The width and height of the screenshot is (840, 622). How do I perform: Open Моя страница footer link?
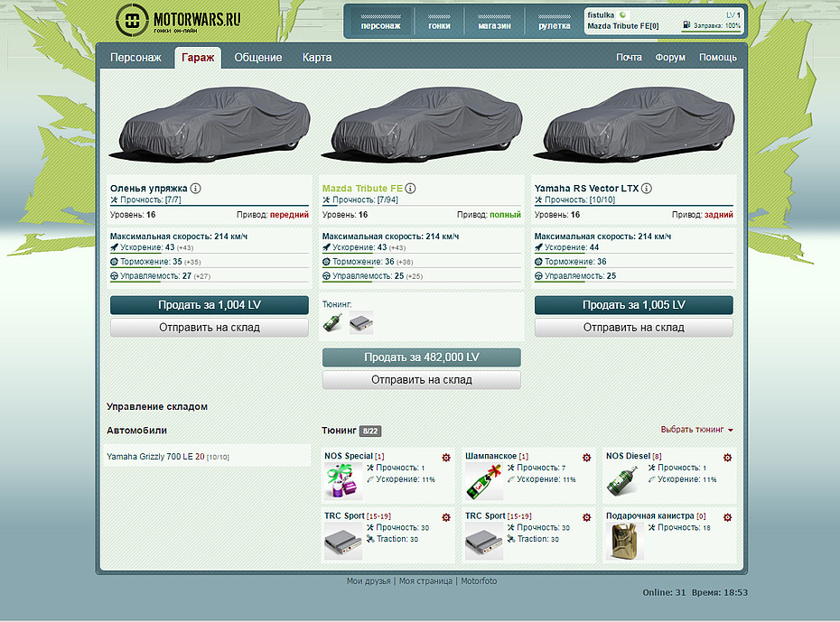tap(425, 580)
